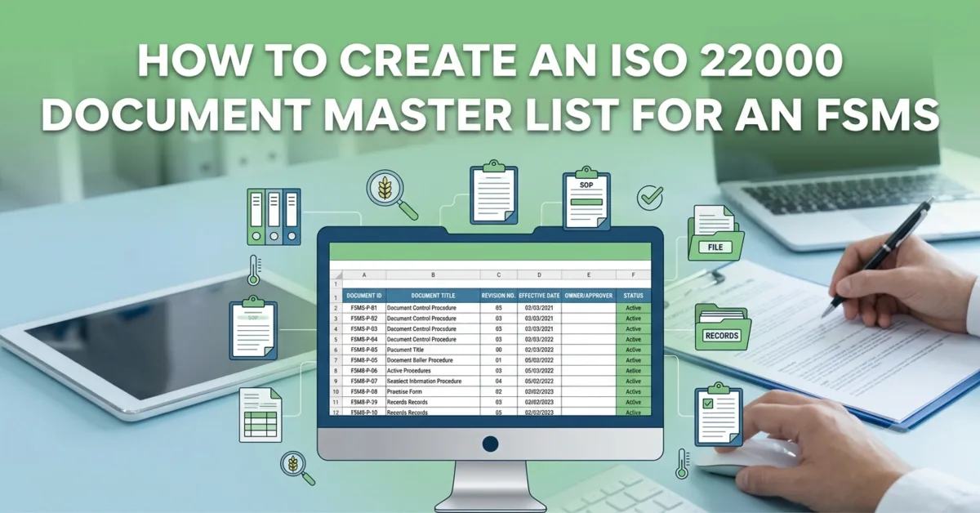Click the "F5M8-P-06" document ID cell
This screenshot has height=513, width=980.
[x=364, y=371]
